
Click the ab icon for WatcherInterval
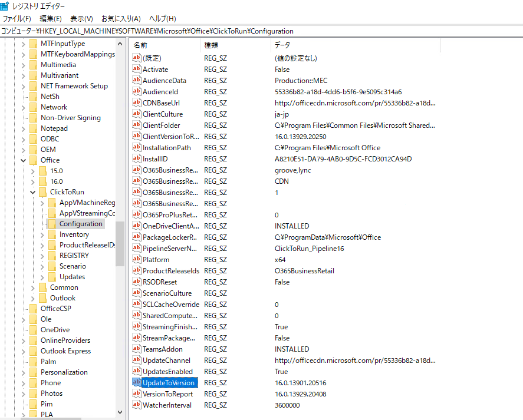point(136,405)
